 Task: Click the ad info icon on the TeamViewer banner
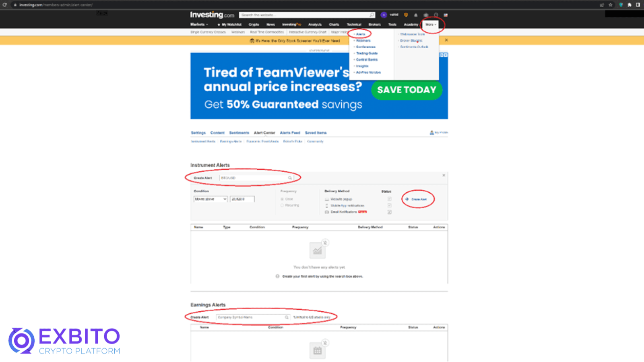442,55
